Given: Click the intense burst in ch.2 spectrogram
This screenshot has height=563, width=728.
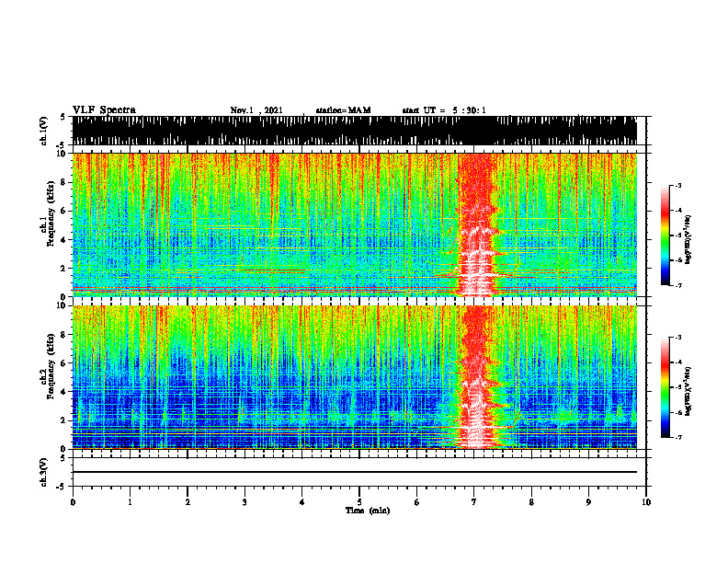Looking at the screenshot, I should (477, 377).
